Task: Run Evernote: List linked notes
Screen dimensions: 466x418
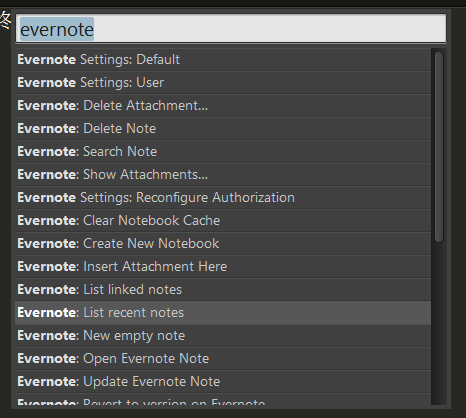Action: tap(223, 289)
